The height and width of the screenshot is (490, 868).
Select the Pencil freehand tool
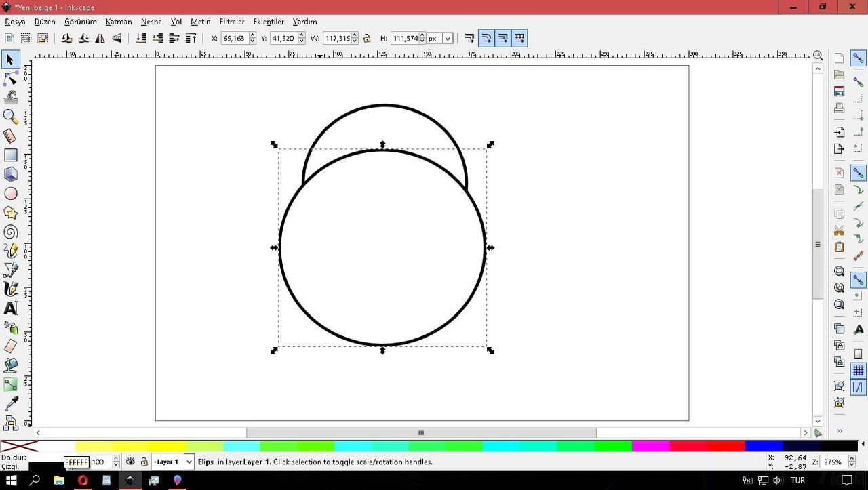(x=11, y=251)
